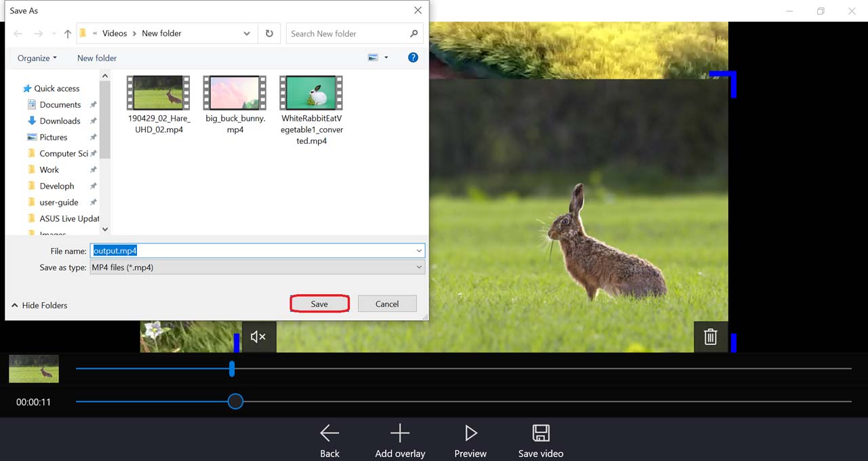Select big_buck_bunny.mp4 video thumbnail
The width and height of the screenshot is (868, 461).
[x=235, y=93]
